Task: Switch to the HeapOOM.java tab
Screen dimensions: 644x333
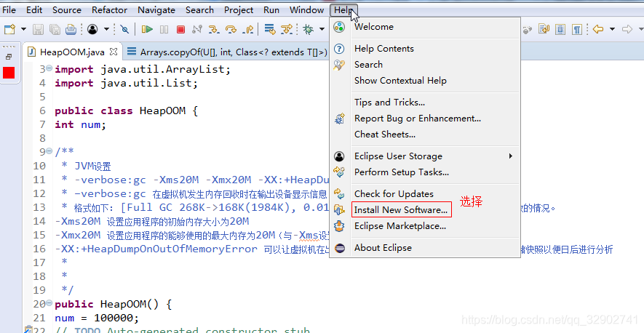Action: click(x=72, y=52)
